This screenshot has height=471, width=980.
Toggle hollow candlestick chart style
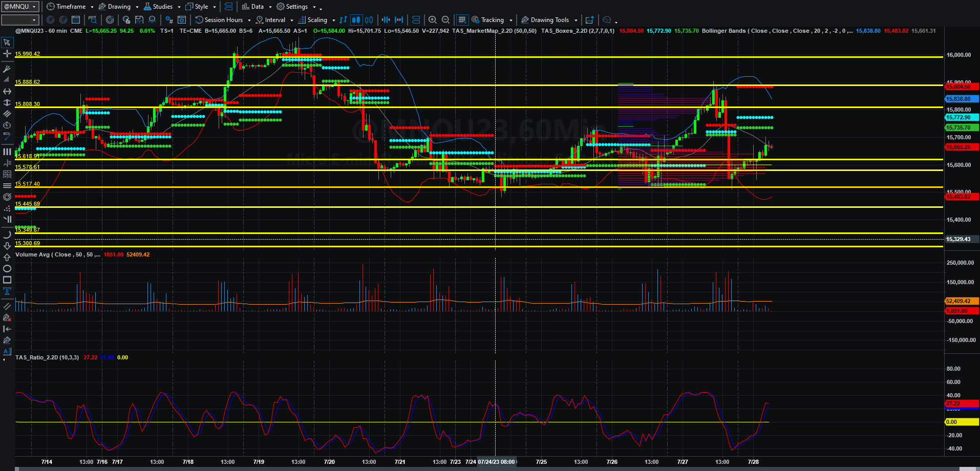coord(369,20)
